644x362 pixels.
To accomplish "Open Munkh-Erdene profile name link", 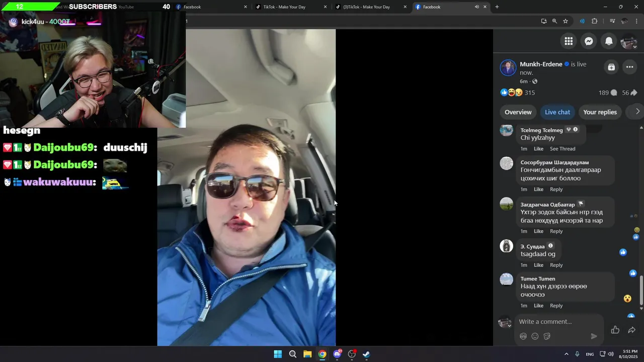I will coord(541,64).
